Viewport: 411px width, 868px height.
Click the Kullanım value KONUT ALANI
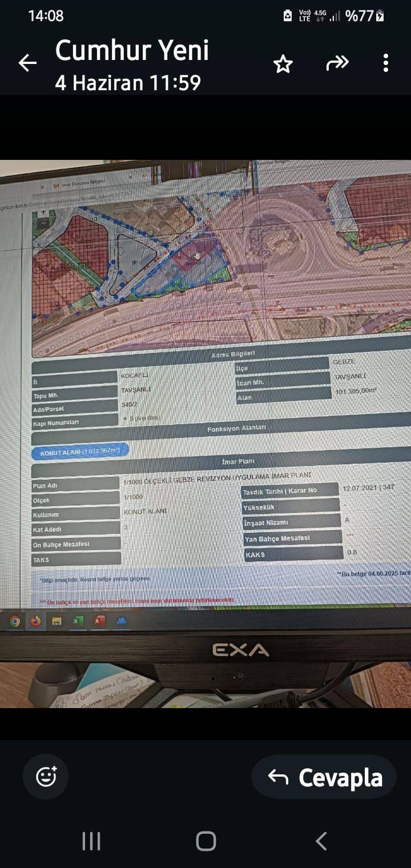coord(146,512)
